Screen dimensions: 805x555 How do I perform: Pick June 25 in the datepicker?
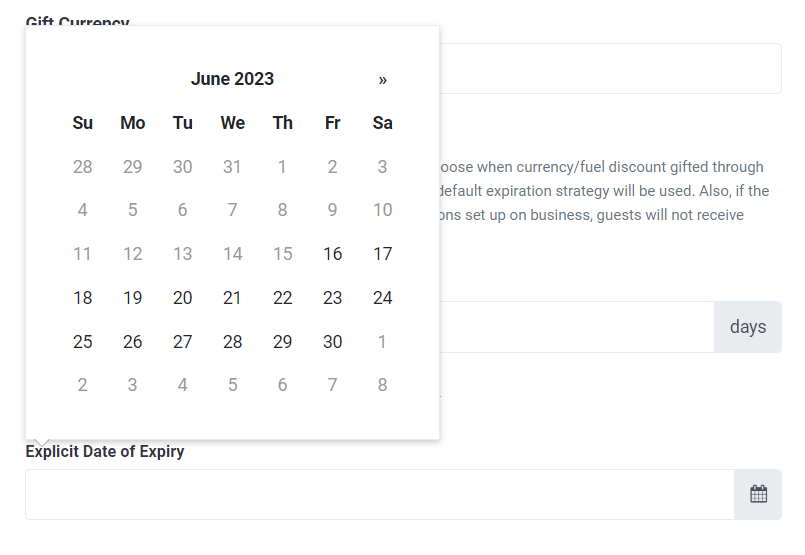point(83,341)
